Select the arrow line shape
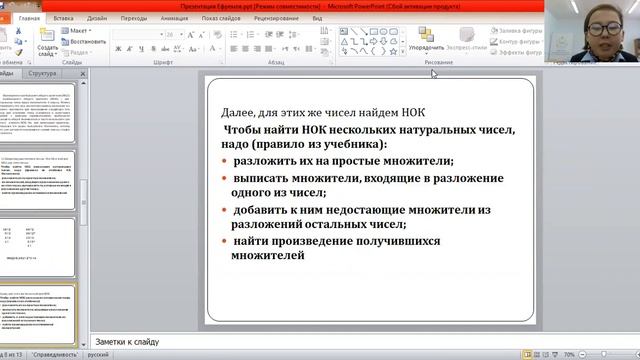 point(364,31)
